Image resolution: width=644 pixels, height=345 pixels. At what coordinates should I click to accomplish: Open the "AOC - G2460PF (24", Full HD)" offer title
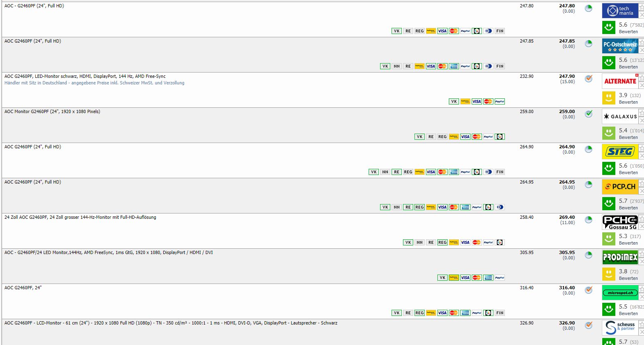[x=34, y=6]
